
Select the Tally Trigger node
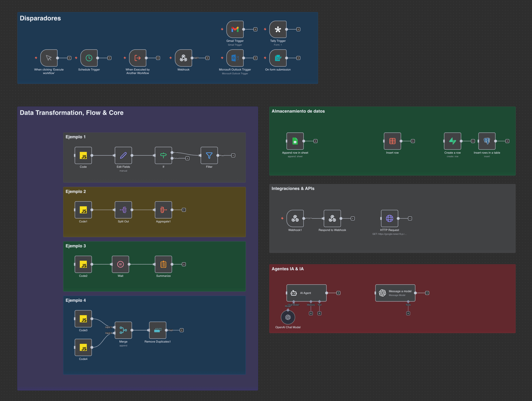(278, 29)
